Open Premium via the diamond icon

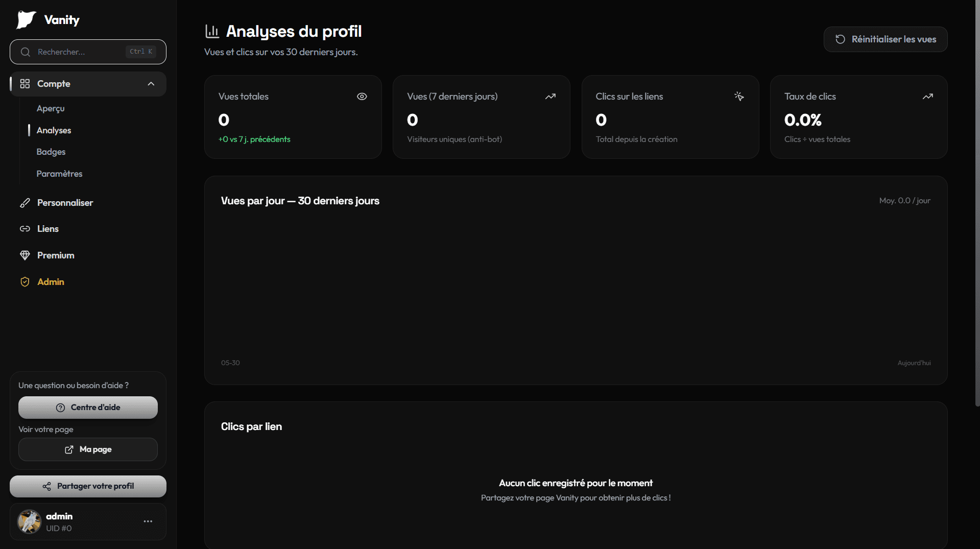(25, 255)
